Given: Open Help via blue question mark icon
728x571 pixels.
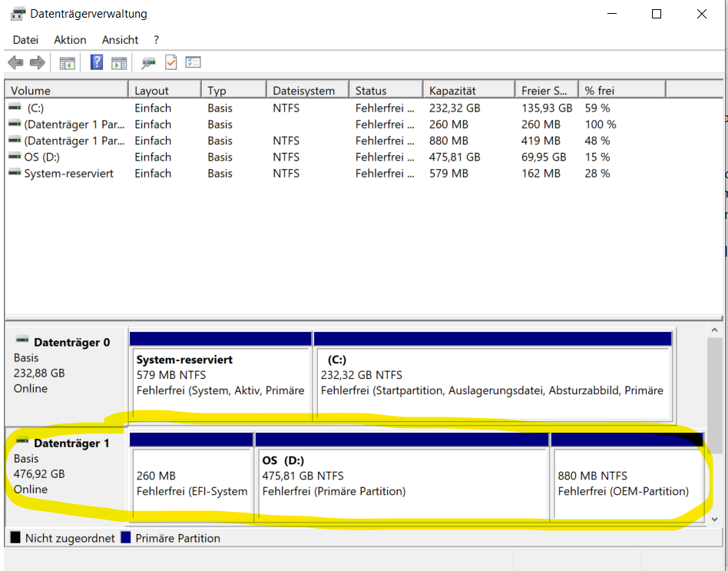Looking at the screenshot, I should 97,62.
